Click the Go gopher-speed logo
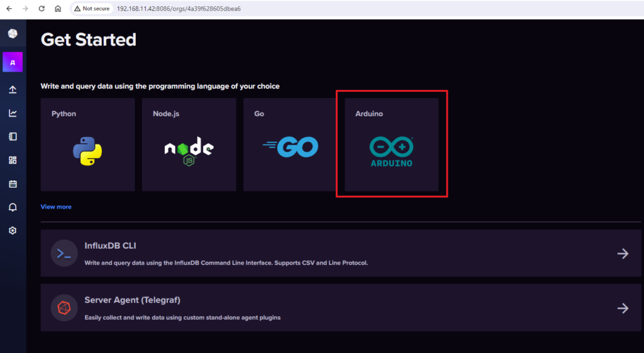 [x=291, y=147]
